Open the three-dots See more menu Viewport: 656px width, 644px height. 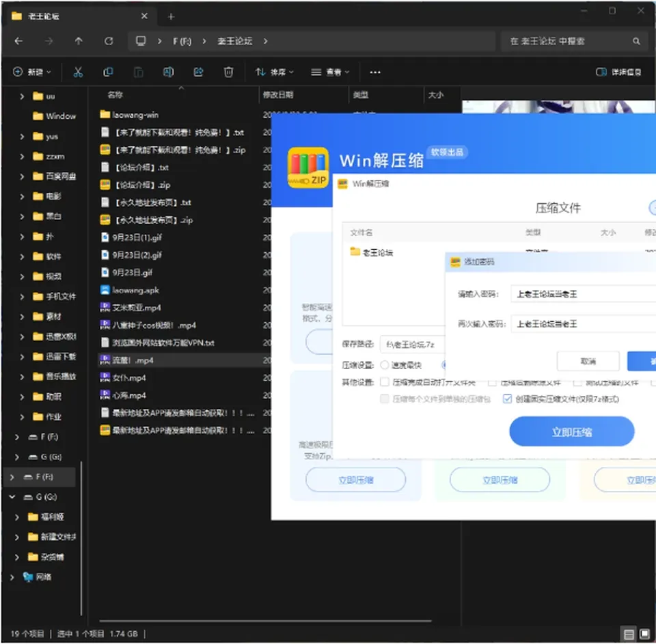coord(375,72)
